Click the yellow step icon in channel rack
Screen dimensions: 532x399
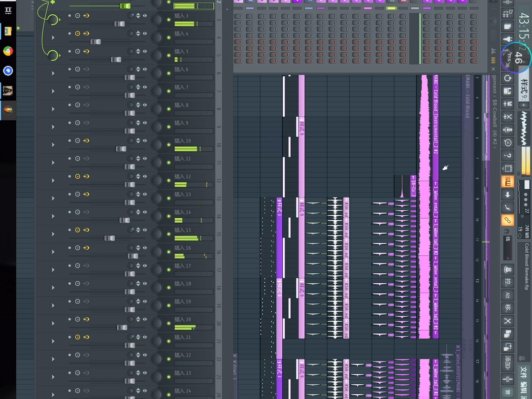tap(493, 61)
